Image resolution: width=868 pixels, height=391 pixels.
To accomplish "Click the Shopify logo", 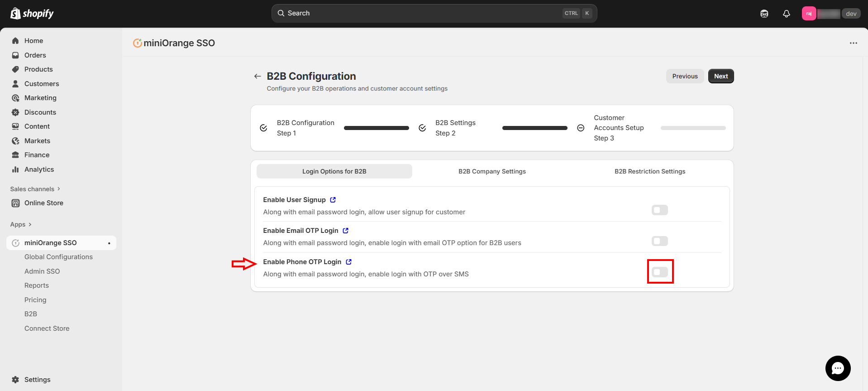I will click(32, 14).
